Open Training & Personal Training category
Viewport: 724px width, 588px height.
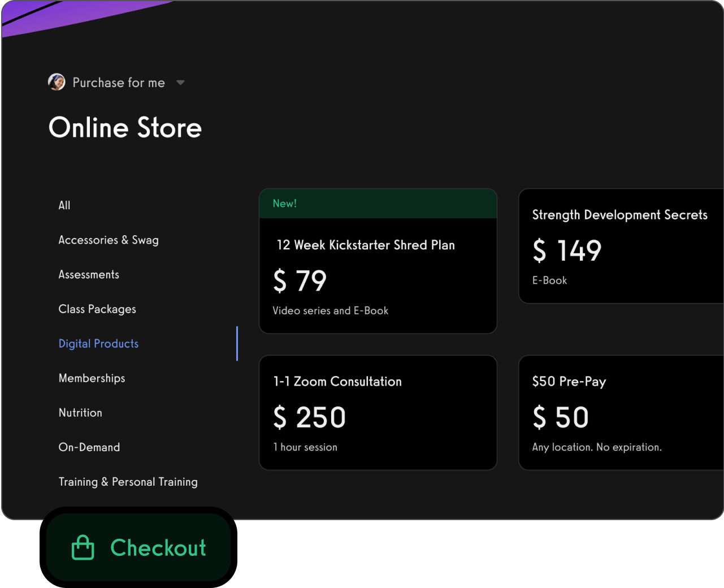tap(128, 482)
